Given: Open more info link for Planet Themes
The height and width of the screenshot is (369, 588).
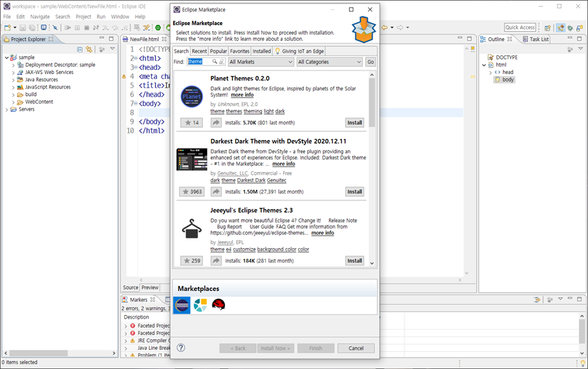Looking at the screenshot, I should point(242,95).
